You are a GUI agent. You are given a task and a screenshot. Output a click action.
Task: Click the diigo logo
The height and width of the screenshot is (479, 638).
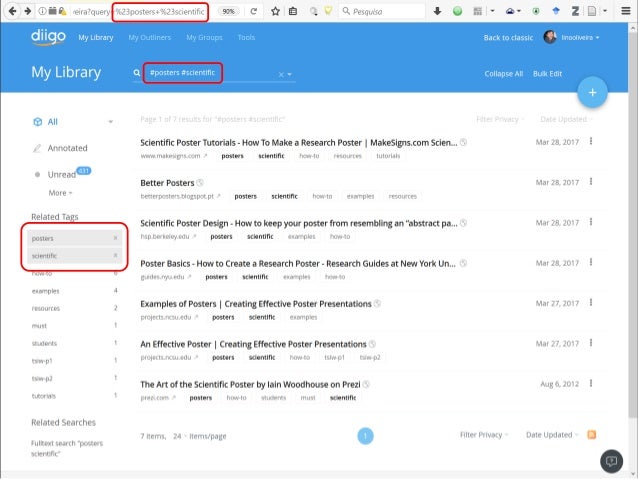click(48, 37)
